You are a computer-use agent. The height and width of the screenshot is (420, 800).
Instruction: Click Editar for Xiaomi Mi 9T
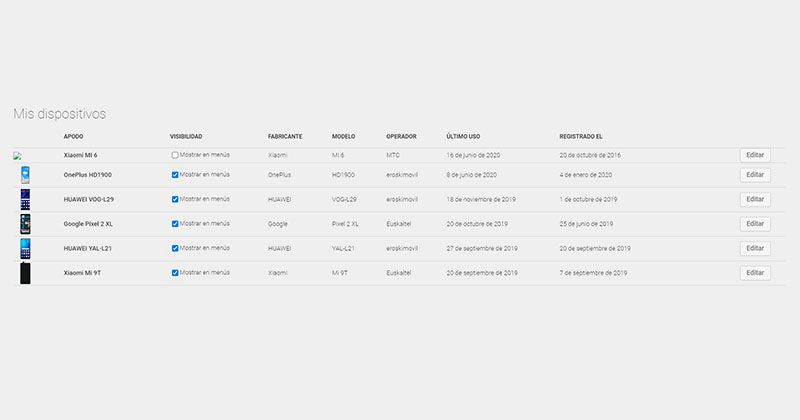(x=755, y=273)
